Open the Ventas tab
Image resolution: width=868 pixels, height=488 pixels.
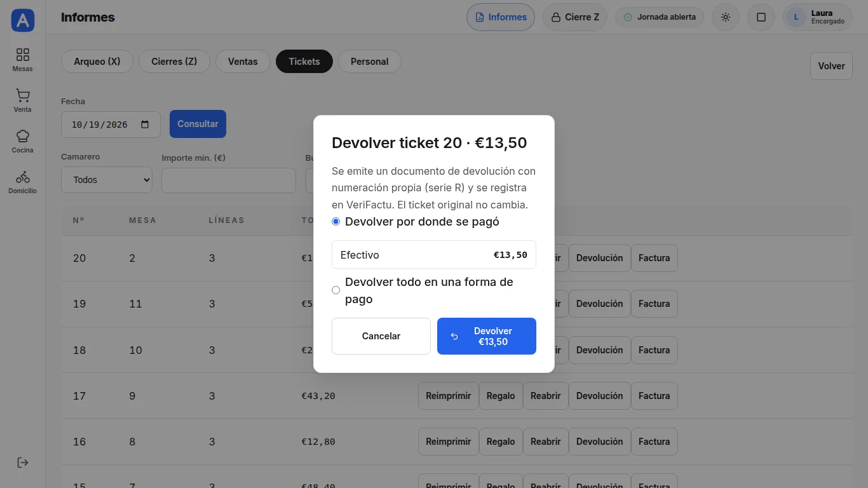click(243, 62)
